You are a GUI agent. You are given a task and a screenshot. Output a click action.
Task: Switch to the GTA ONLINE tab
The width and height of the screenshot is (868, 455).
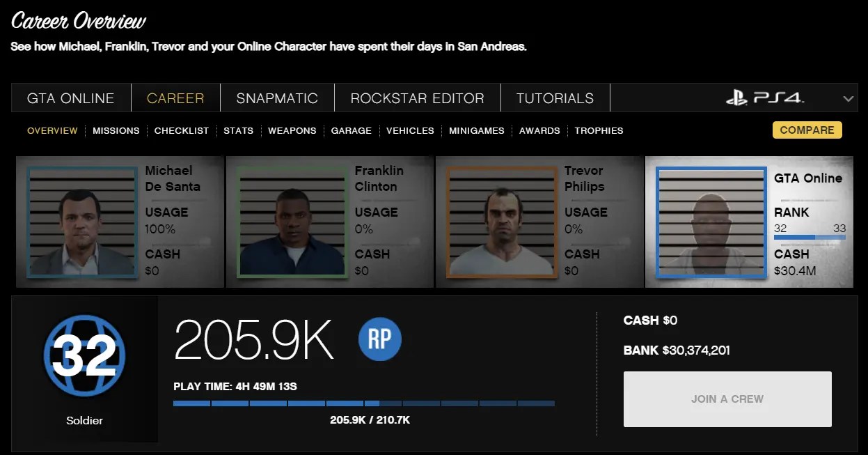[x=70, y=98]
